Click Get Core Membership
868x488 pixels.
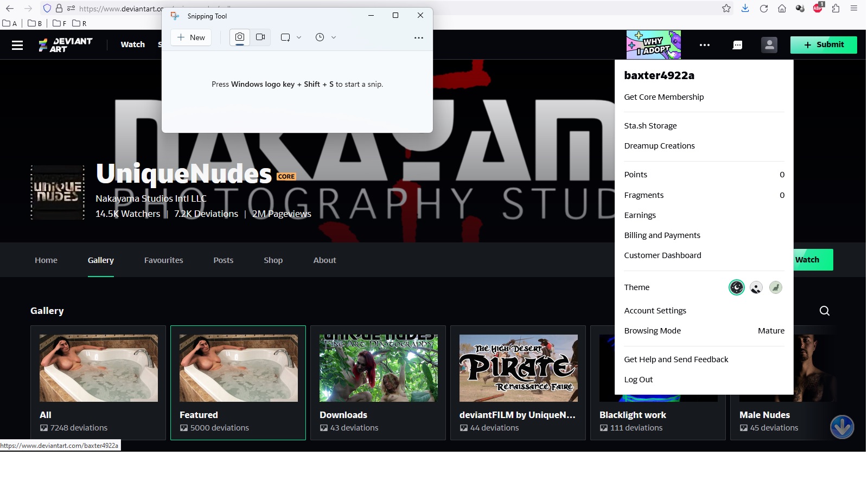click(664, 97)
